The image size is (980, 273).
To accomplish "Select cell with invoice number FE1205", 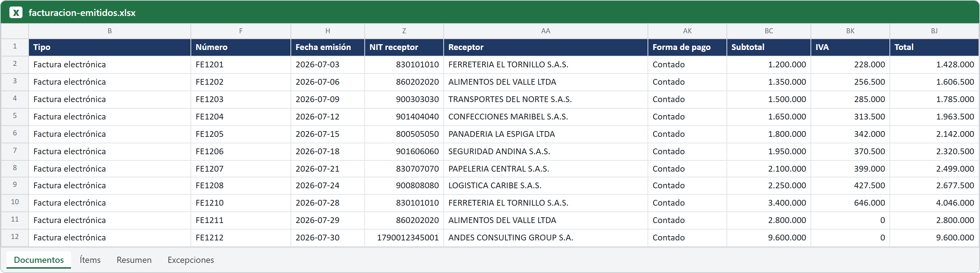I will (x=241, y=134).
